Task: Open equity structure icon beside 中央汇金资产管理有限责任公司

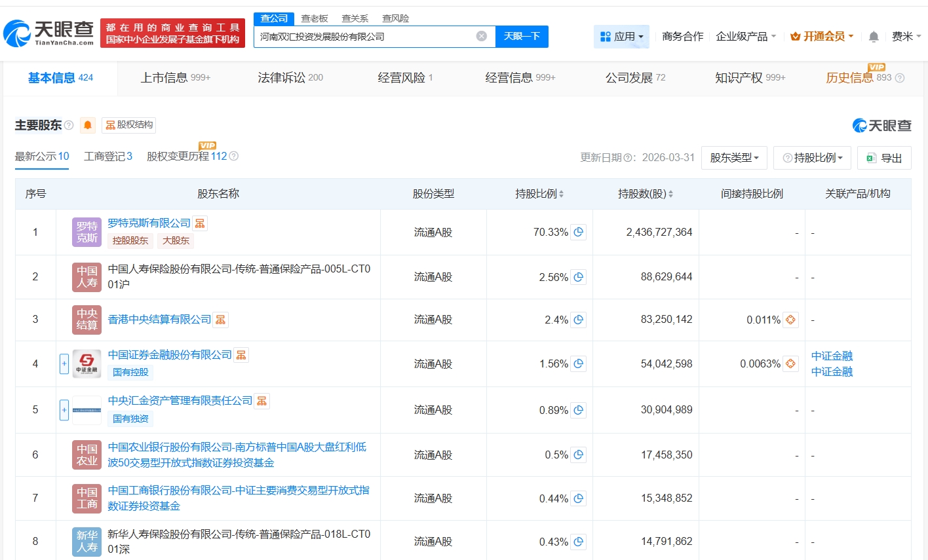Action: [261, 401]
